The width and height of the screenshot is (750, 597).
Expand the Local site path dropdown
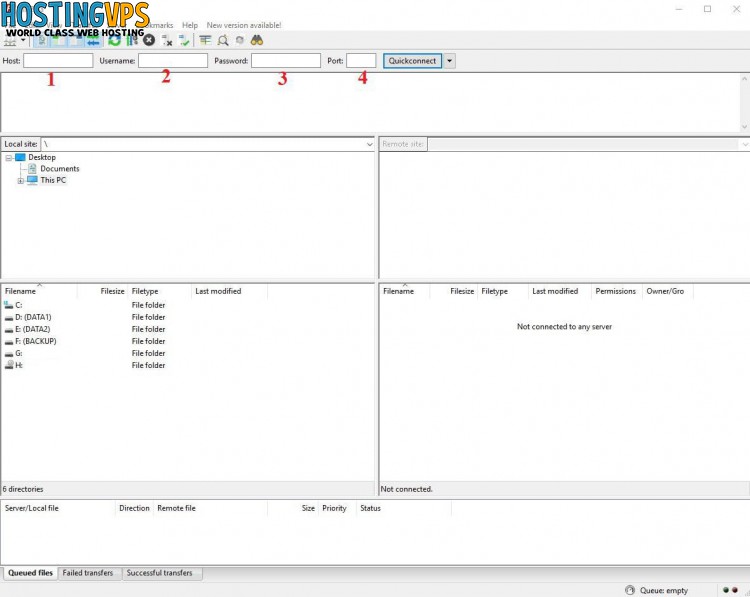369,144
